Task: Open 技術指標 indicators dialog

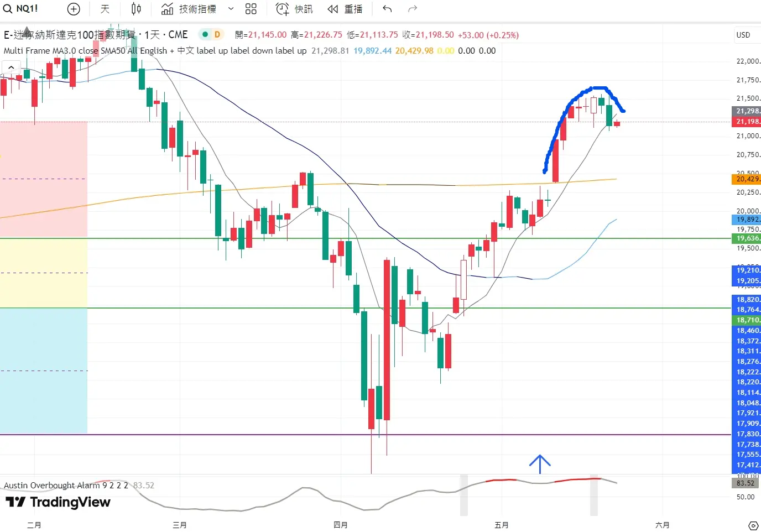Action: 189,9
